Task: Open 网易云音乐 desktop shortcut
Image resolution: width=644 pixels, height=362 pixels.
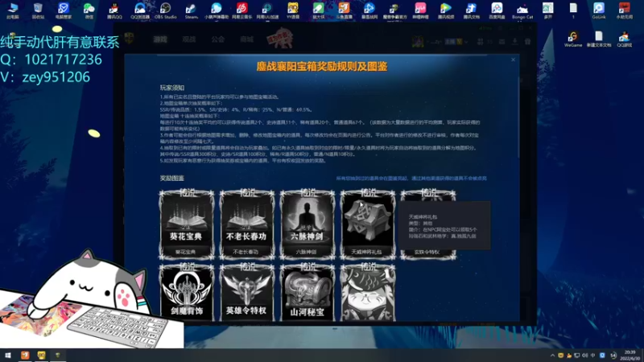Action: (242, 10)
